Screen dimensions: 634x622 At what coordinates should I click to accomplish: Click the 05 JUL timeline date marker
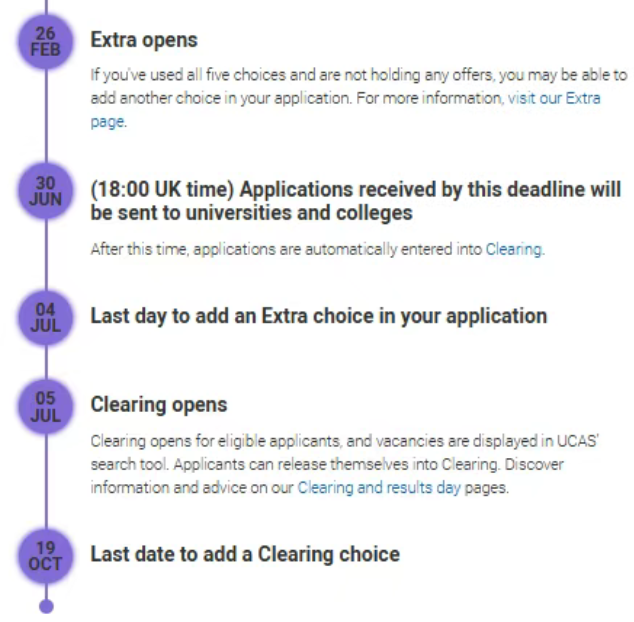tap(45, 405)
